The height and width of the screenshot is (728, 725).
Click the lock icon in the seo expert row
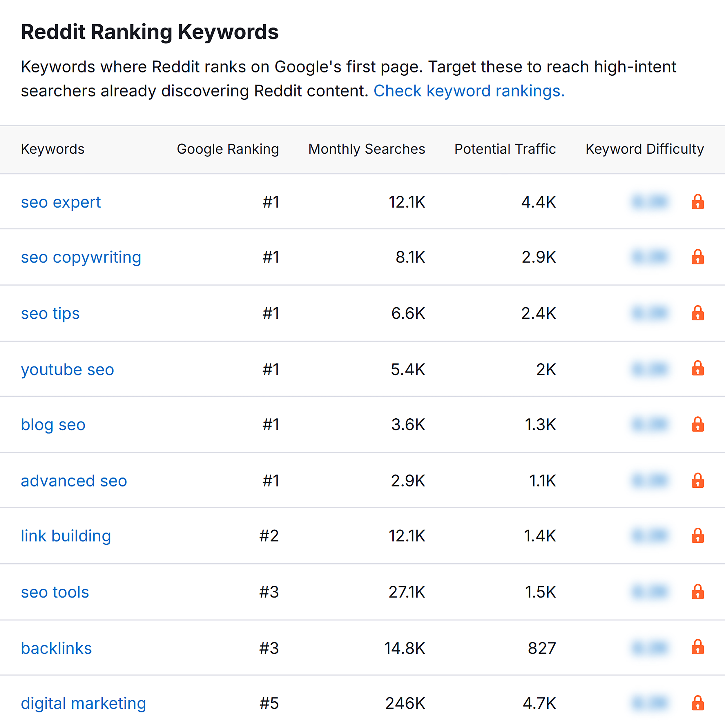(698, 202)
